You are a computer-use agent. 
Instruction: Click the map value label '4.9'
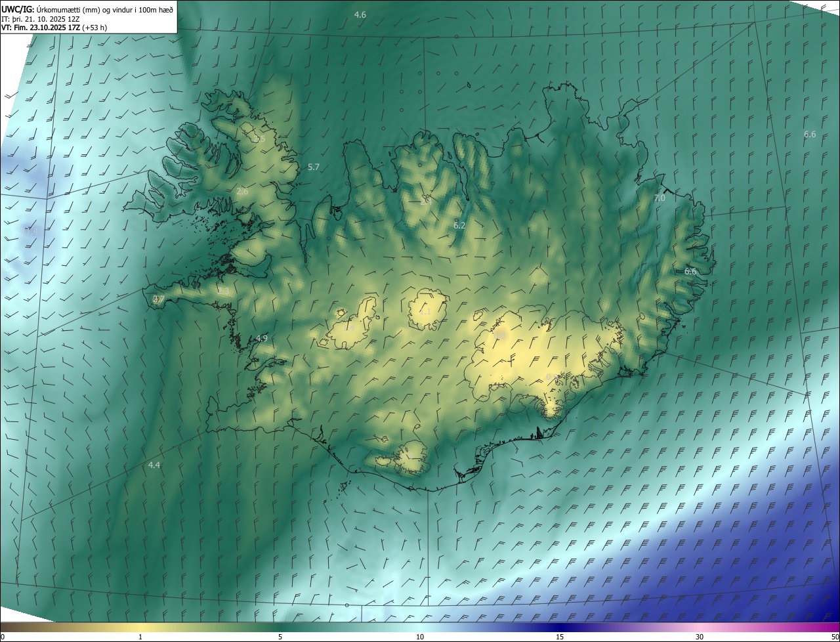coord(262,339)
